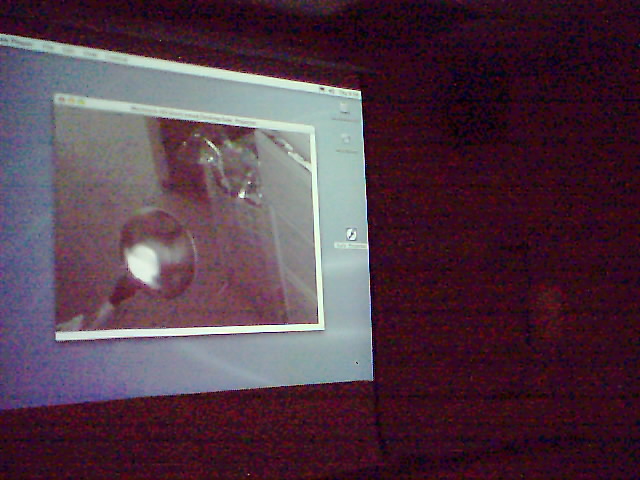Open the top desktop hard drive icon
Image resolution: width=640 pixels, height=480 pixels.
[345, 109]
